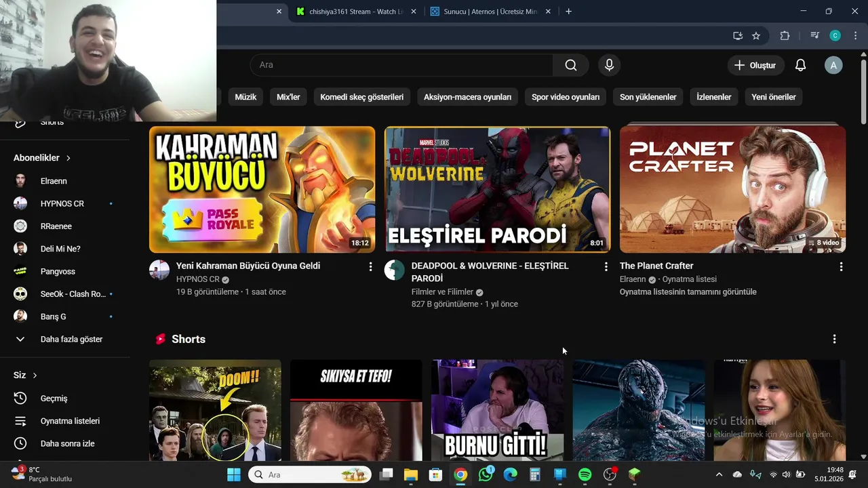This screenshot has height=488, width=868.
Task: Open the SIKIYSA ET TEFO! Shorts thumbnail
Action: pyautogui.click(x=356, y=411)
